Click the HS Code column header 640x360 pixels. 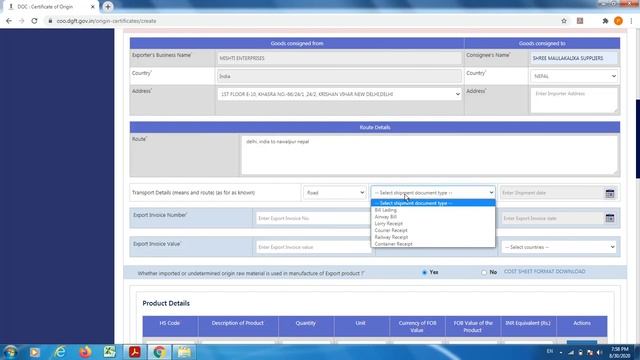[x=170, y=326]
